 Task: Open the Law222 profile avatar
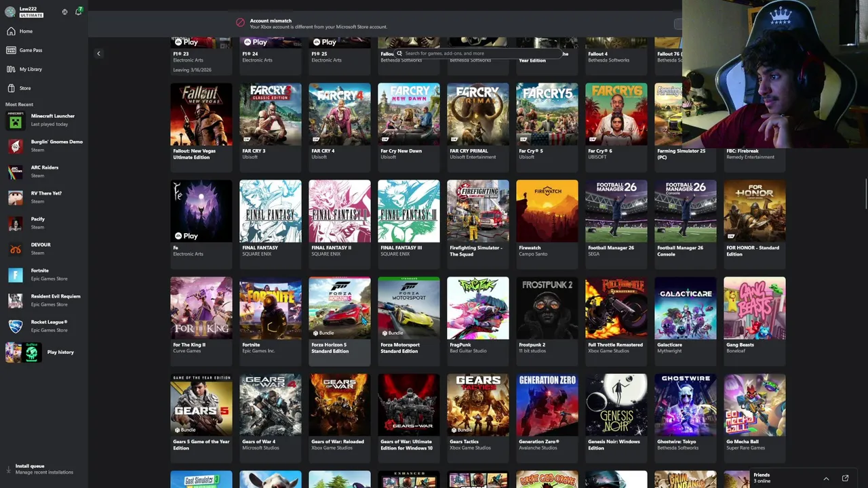(10, 12)
